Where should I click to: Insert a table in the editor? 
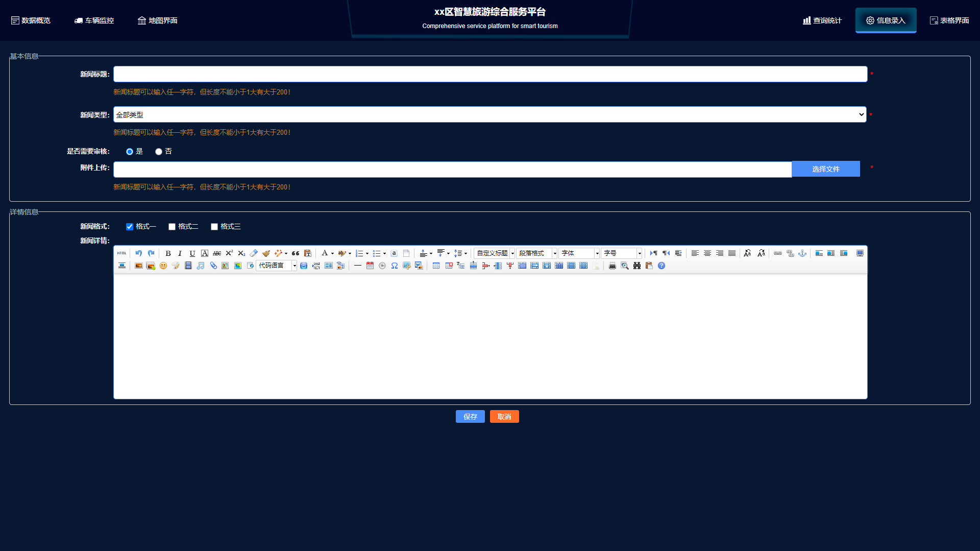point(436,266)
